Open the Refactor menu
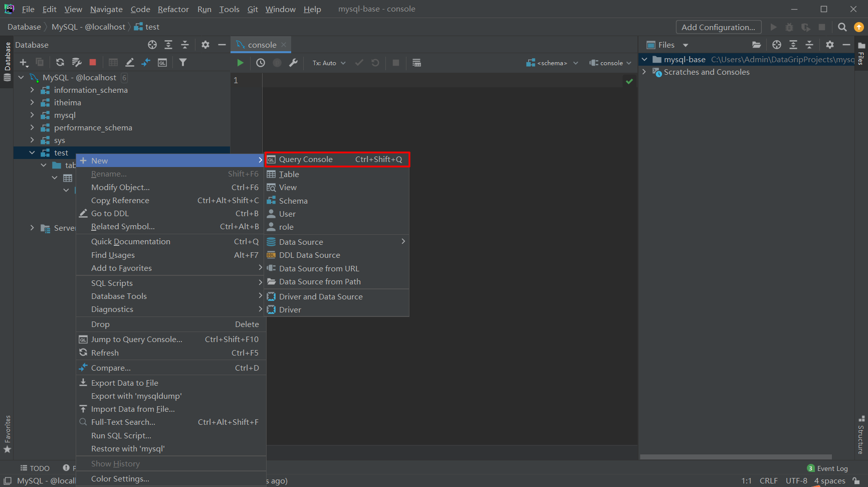Screen dimensions: 868x487 (x=173, y=9)
